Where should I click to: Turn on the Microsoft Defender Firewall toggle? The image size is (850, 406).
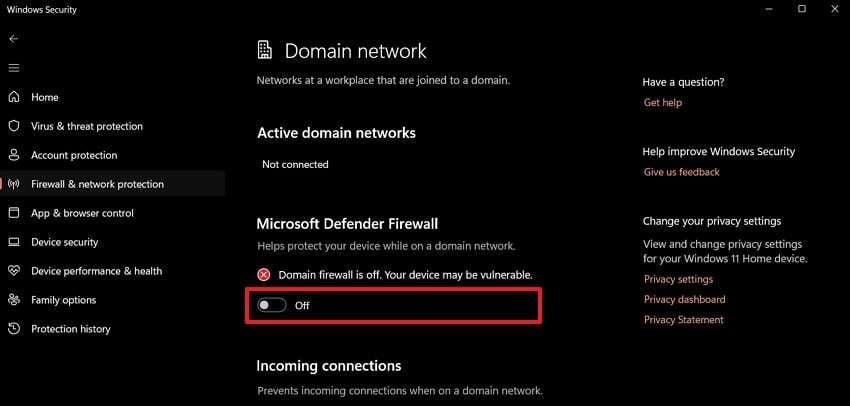click(272, 305)
